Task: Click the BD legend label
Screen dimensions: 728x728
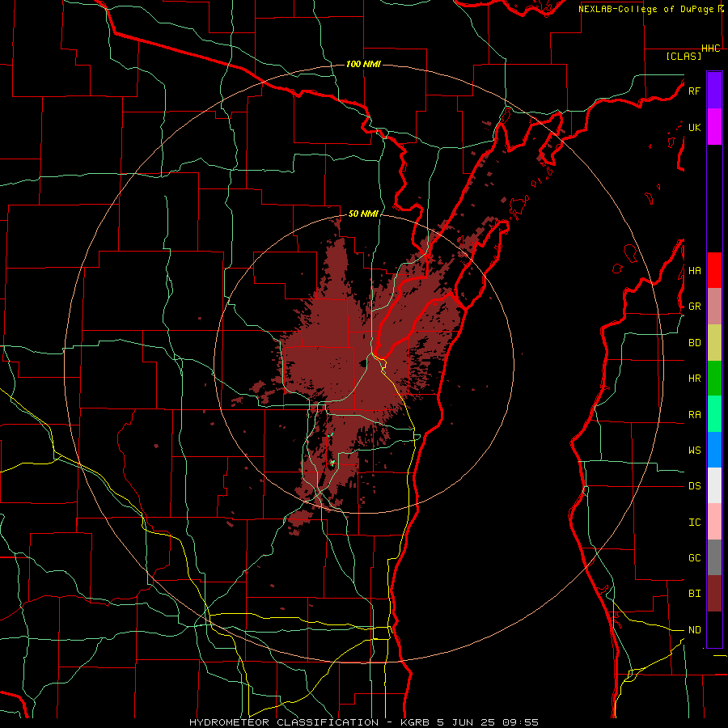Action: point(694,343)
